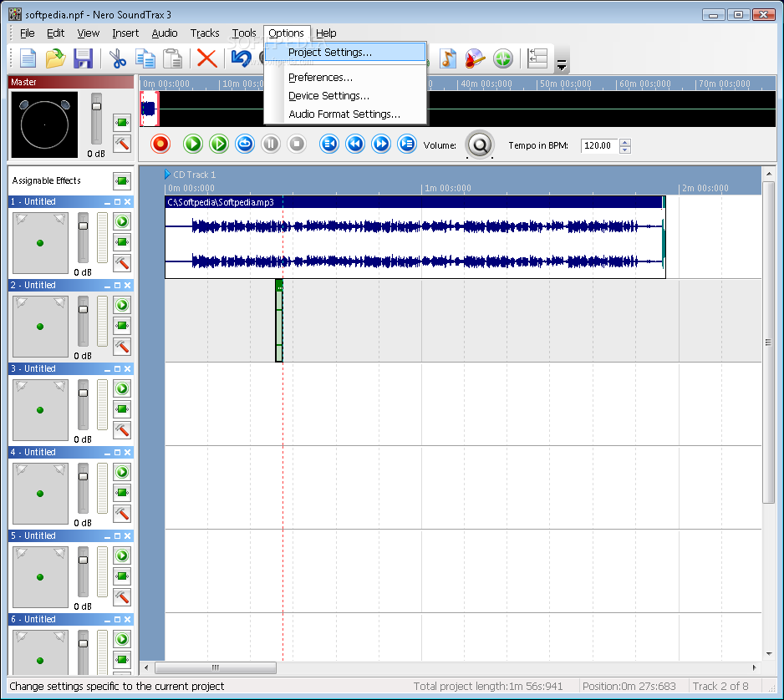Open effects for track 1 - Untitled
784x700 pixels.
122,242
